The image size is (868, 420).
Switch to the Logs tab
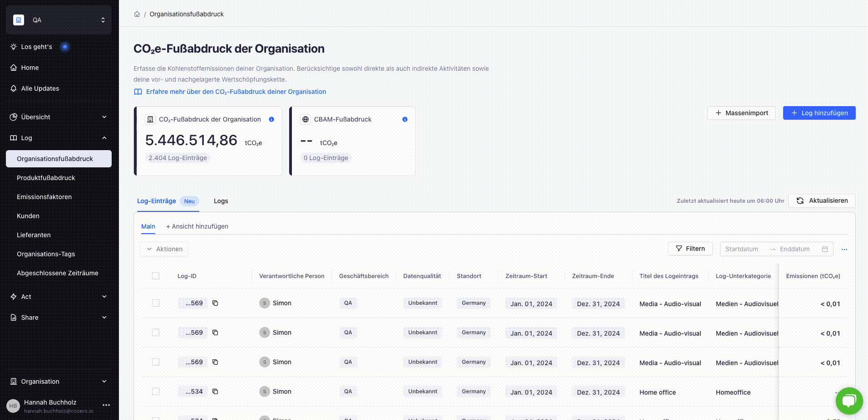(221, 201)
